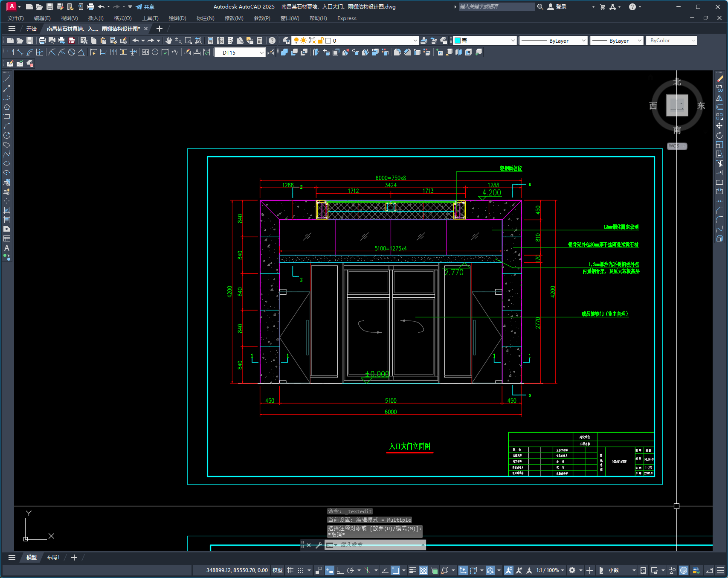Toggle transparency display in status bar
The height and width of the screenshot is (578, 728).
[x=423, y=570]
